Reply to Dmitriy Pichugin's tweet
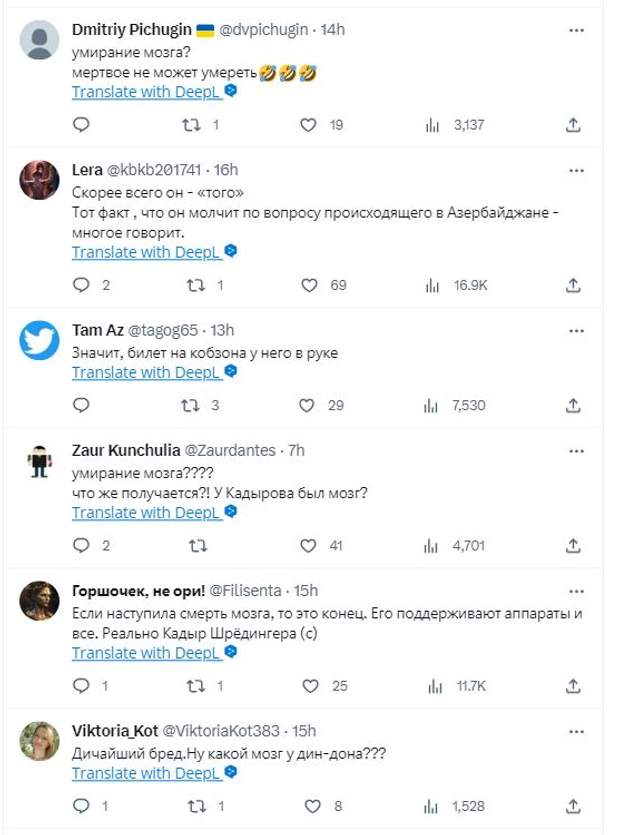 click(83, 125)
